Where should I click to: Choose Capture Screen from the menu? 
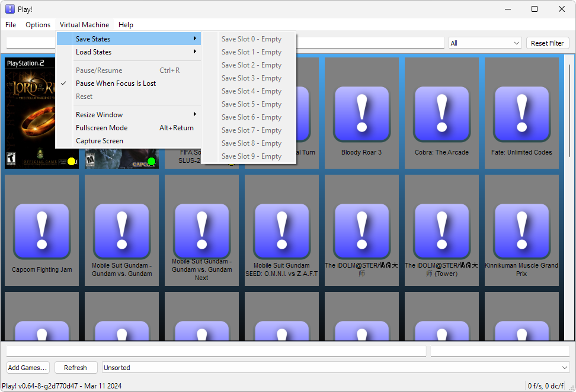[100, 141]
